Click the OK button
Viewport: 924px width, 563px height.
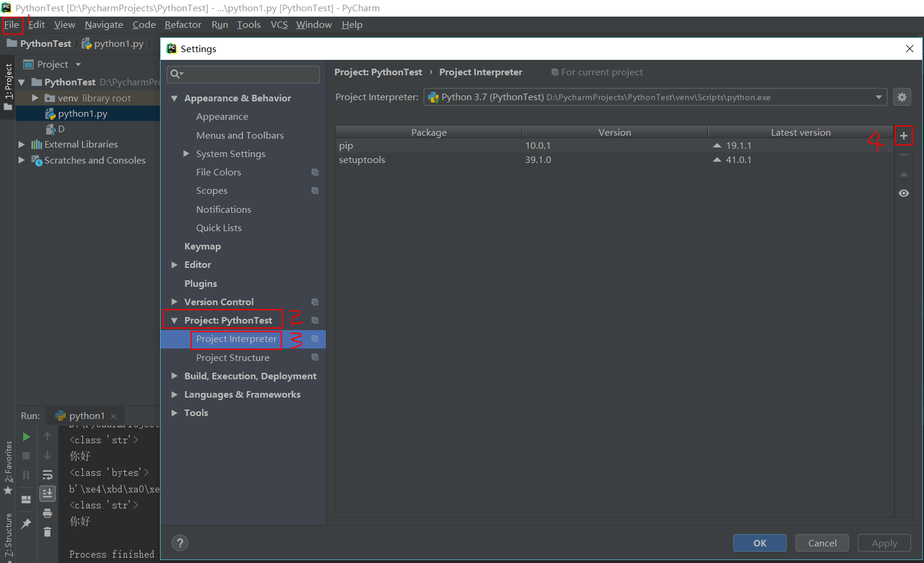[x=760, y=543]
